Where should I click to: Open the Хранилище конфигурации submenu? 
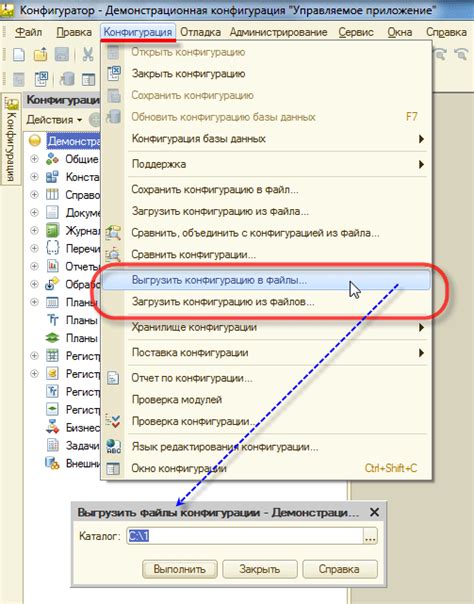(x=277, y=327)
